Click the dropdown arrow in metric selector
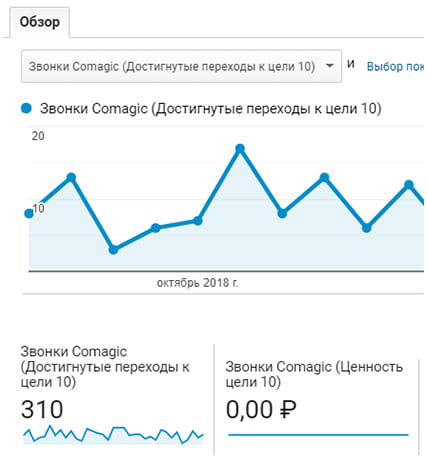This screenshot has width=427, height=463. tap(329, 66)
